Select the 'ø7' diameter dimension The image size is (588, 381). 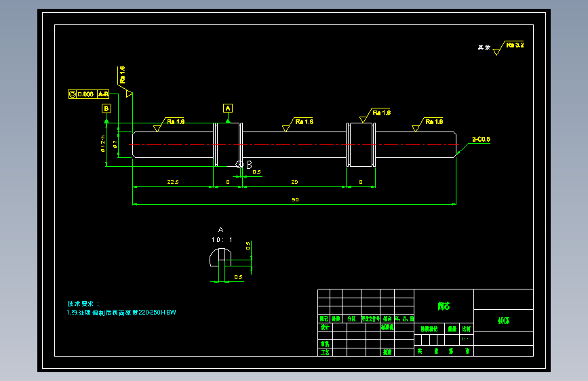(115, 144)
